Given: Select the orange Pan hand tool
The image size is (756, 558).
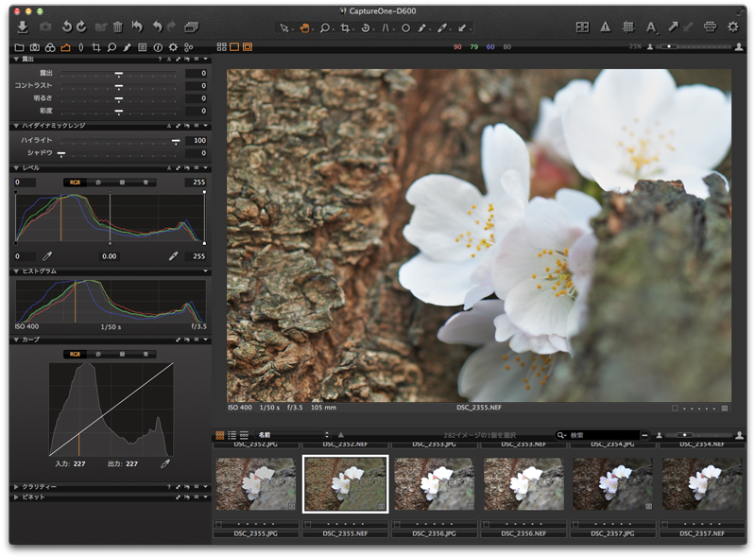Looking at the screenshot, I should (x=305, y=27).
